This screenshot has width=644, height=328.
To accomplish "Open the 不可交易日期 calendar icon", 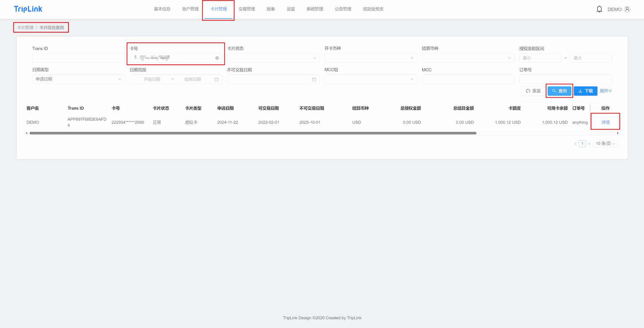I will [314, 79].
